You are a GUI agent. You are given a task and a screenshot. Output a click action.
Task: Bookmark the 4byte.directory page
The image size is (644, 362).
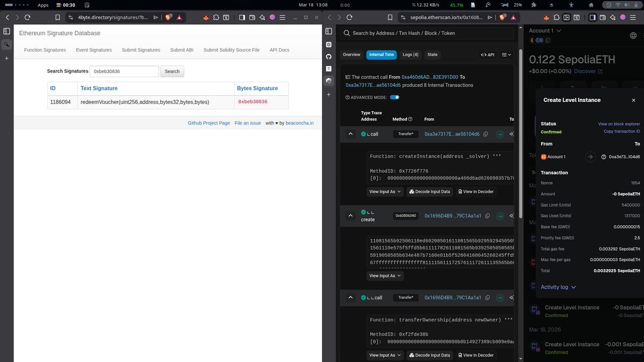pos(57,17)
